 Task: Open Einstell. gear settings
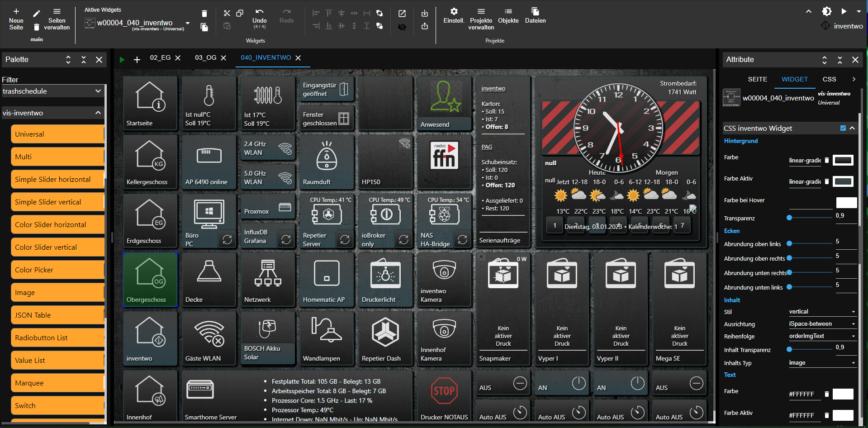click(454, 11)
